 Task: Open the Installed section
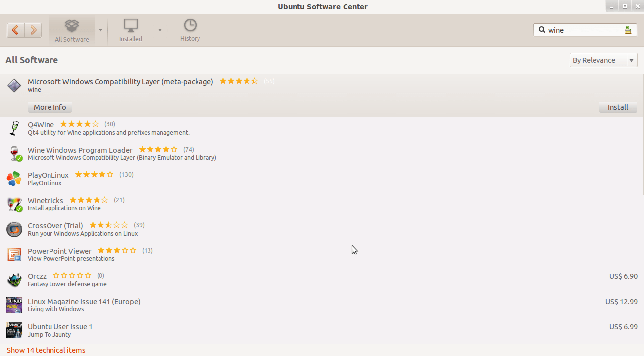pyautogui.click(x=131, y=30)
